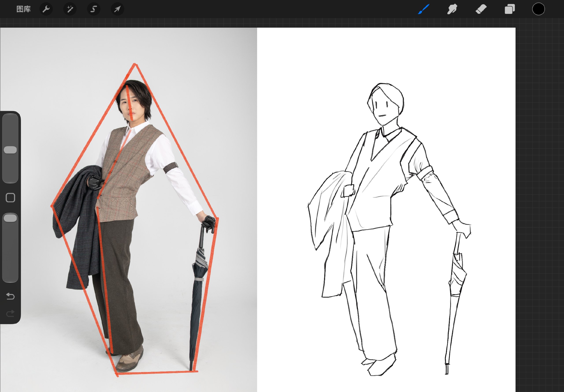Click the reference photo on the canvas
This screenshot has width=564, height=392.
(128, 210)
